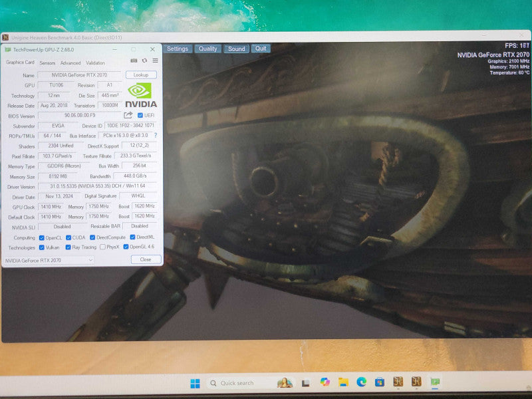The height and width of the screenshot is (399, 532).
Task: Toggle the DirectML checkbox
Action: 132,237
